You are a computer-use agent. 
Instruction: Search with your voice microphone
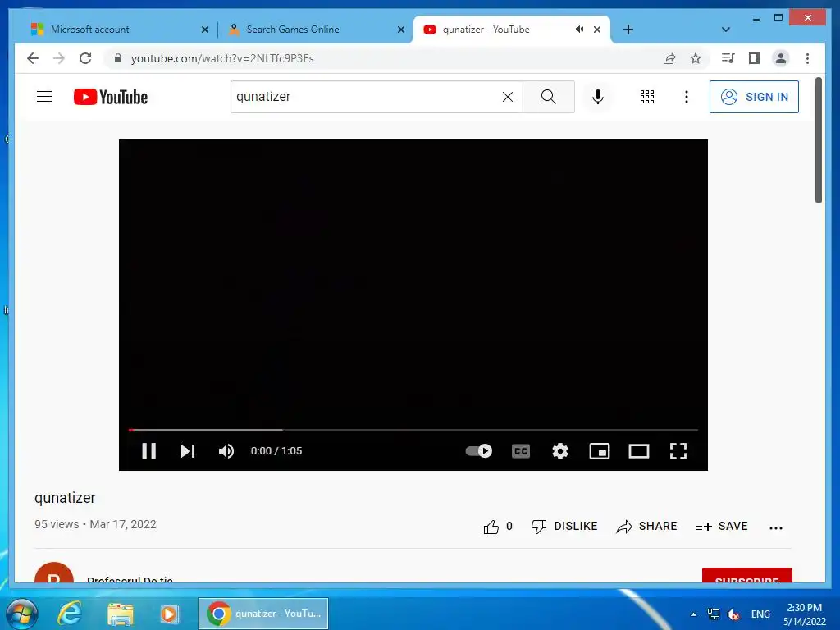click(x=598, y=97)
